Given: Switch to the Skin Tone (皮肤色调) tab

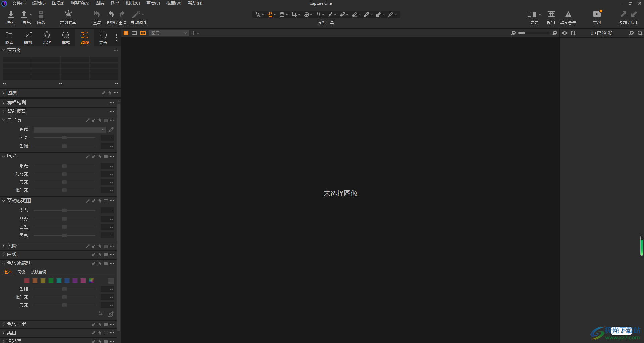Looking at the screenshot, I should pyautogui.click(x=39, y=272).
